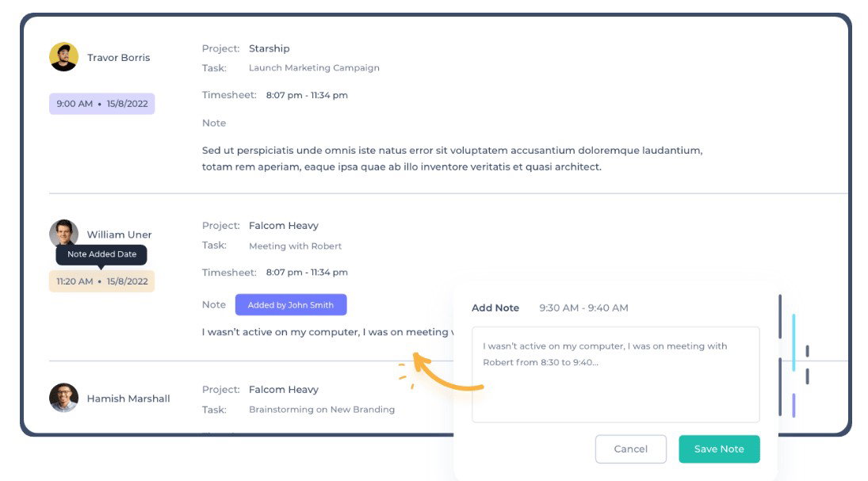This screenshot has width=868, height=481.
Task: Click Hamish Marshall's Falcom Heavy project name
Action: (284, 390)
